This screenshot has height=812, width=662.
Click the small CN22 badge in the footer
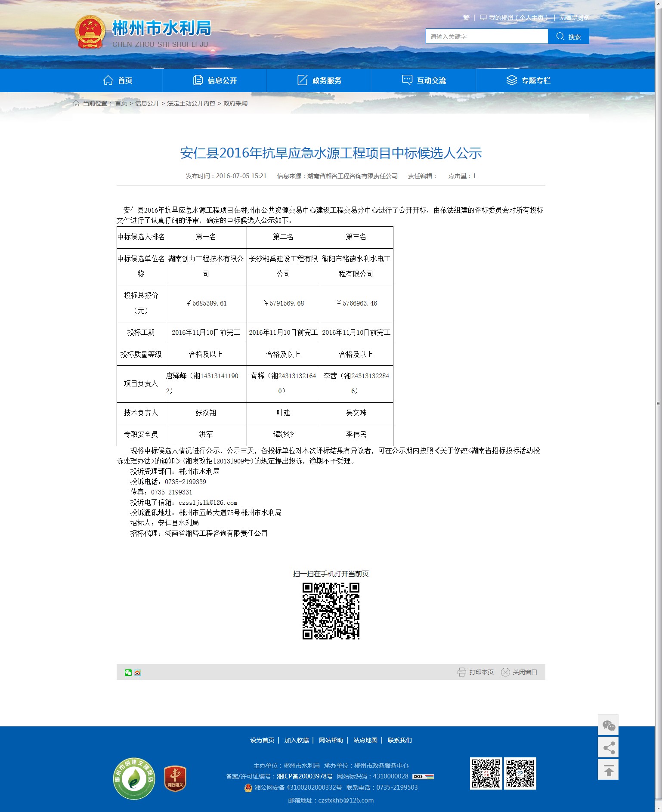click(423, 776)
